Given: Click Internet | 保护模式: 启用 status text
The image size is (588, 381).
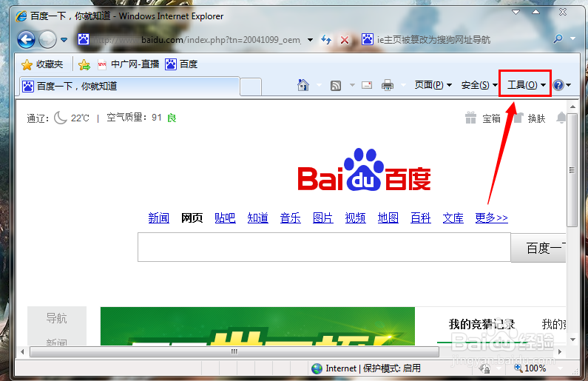Looking at the screenshot, I should (373, 368).
